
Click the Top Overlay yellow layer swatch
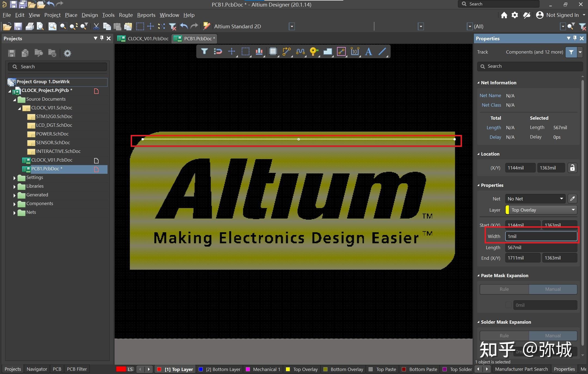click(x=288, y=369)
